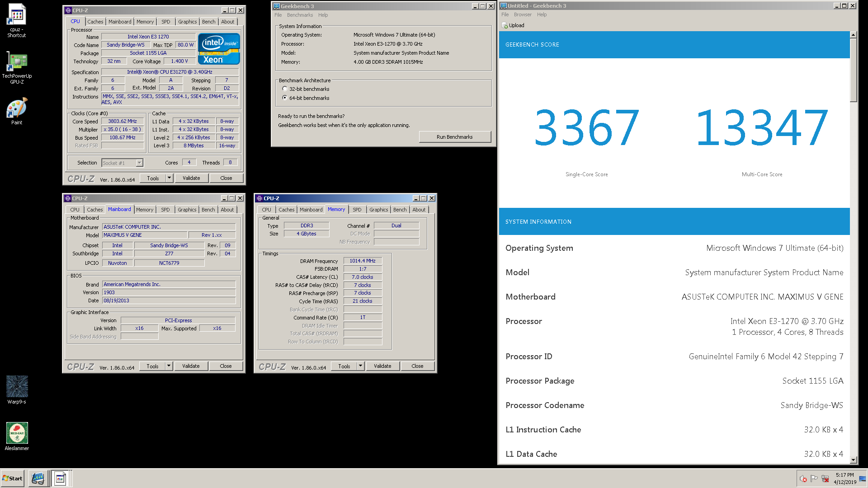
Task: Click the Multiplier x 35.0 field
Action: pos(123,129)
